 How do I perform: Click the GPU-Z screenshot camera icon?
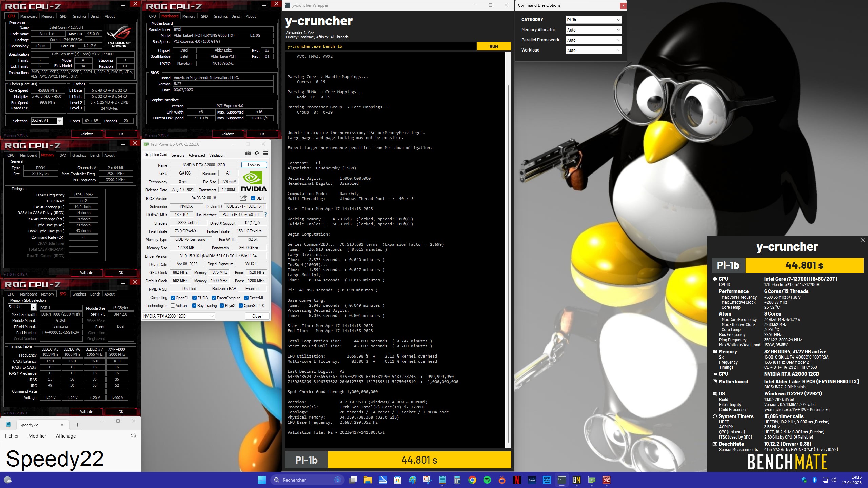[248, 154]
